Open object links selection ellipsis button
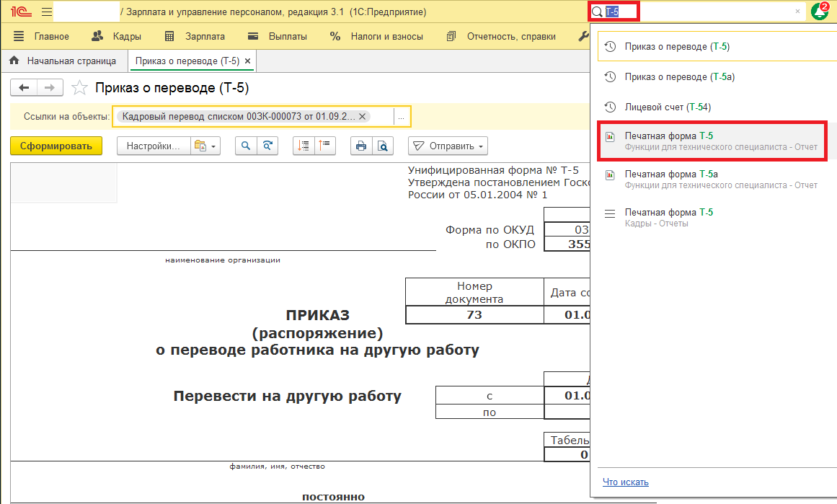Screen dimensions: 837x504 coord(402,116)
